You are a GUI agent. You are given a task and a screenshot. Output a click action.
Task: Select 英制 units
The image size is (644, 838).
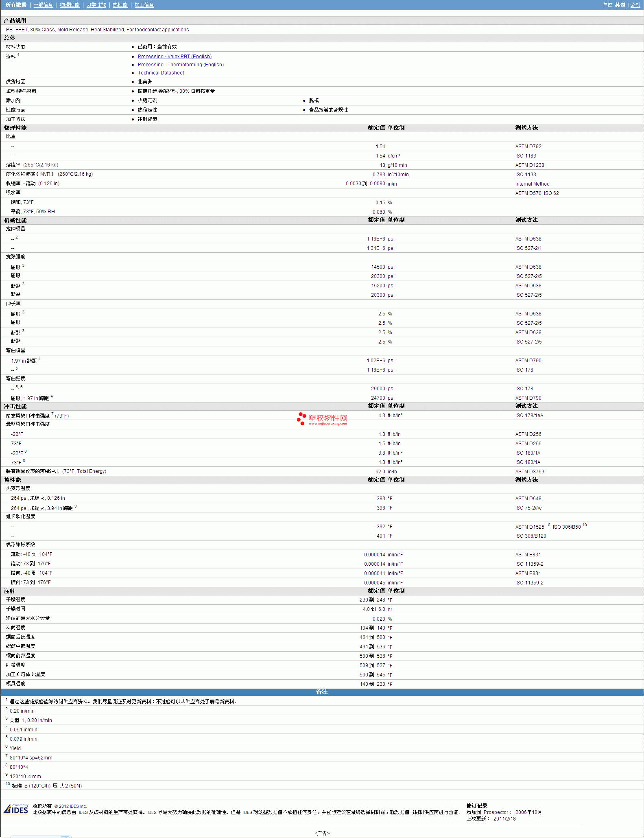coord(620,5)
